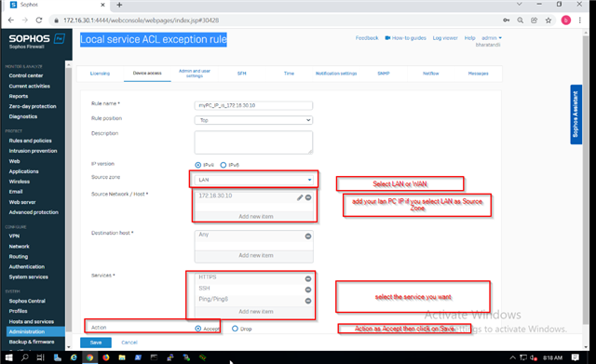596x364 pixels.
Task: Click the Rule name input field
Action: click(x=253, y=105)
